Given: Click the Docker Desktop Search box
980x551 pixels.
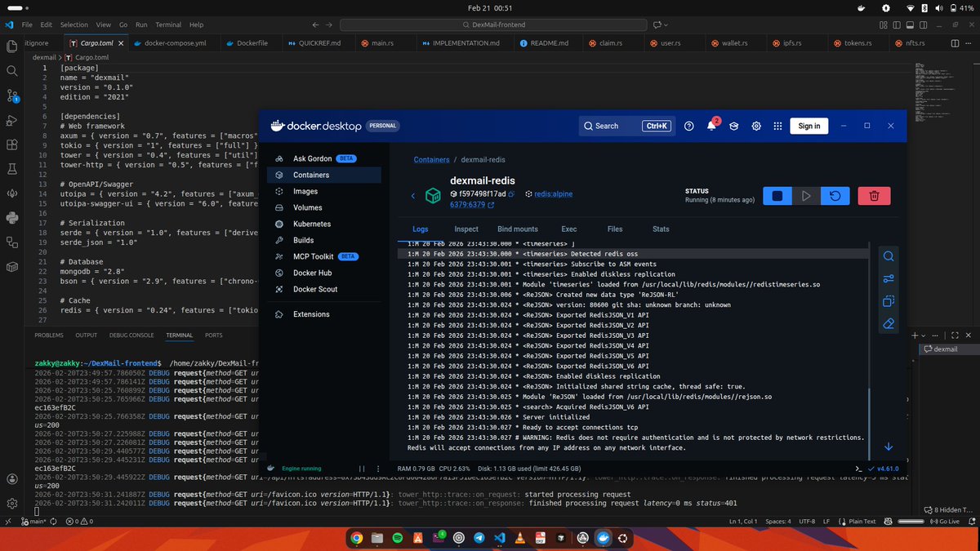Looking at the screenshot, I should (626, 126).
